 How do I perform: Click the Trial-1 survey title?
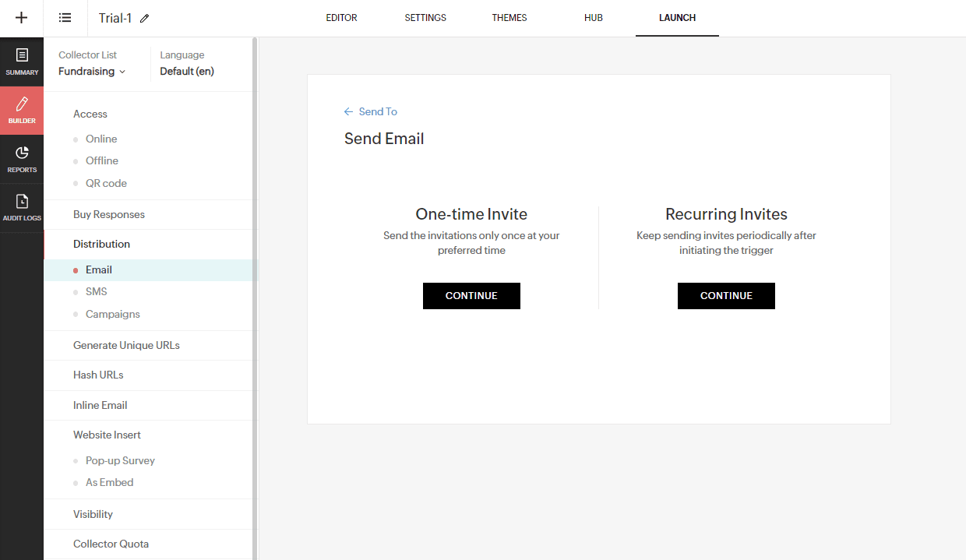pos(115,18)
